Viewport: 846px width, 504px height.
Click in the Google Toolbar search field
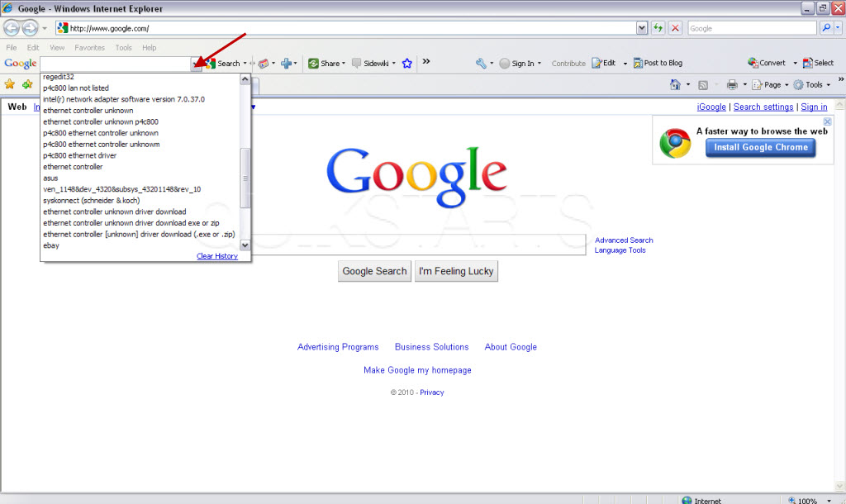tap(116, 64)
